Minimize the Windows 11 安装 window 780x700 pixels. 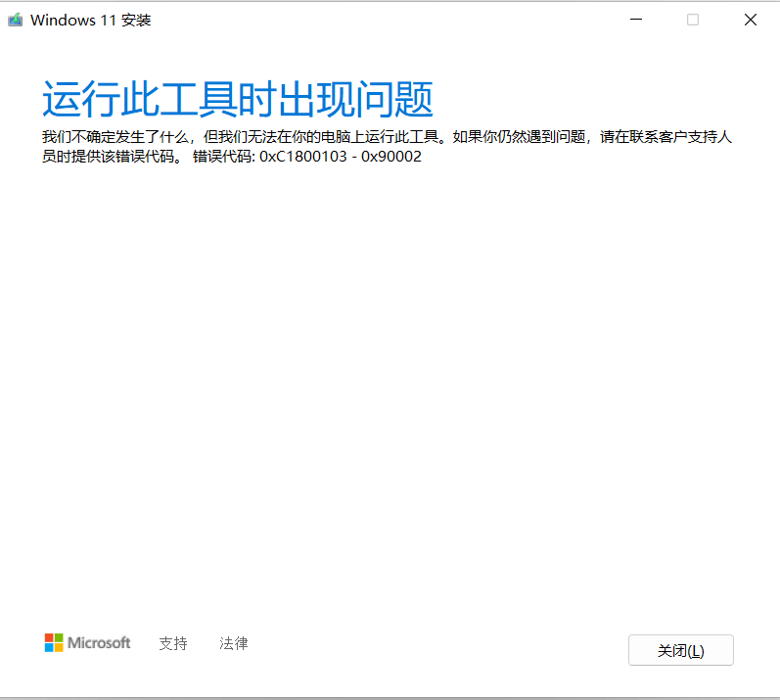(x=636, y=20)
